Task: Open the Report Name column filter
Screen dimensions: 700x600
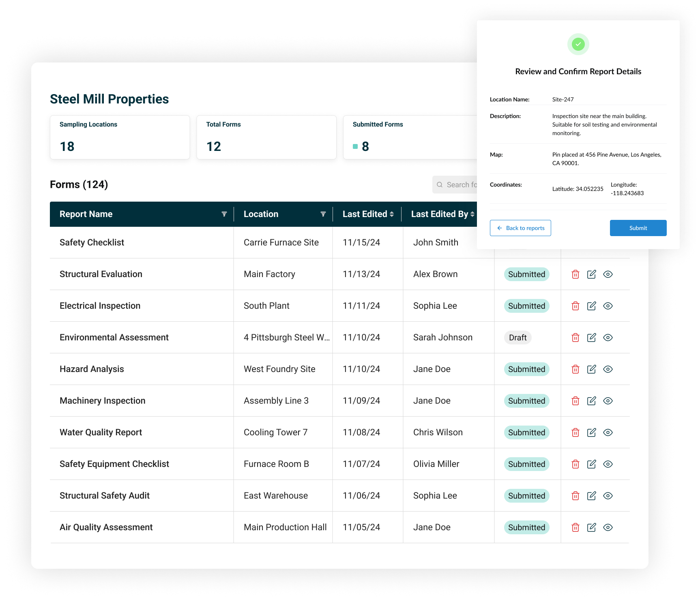Action: (224, 214)
